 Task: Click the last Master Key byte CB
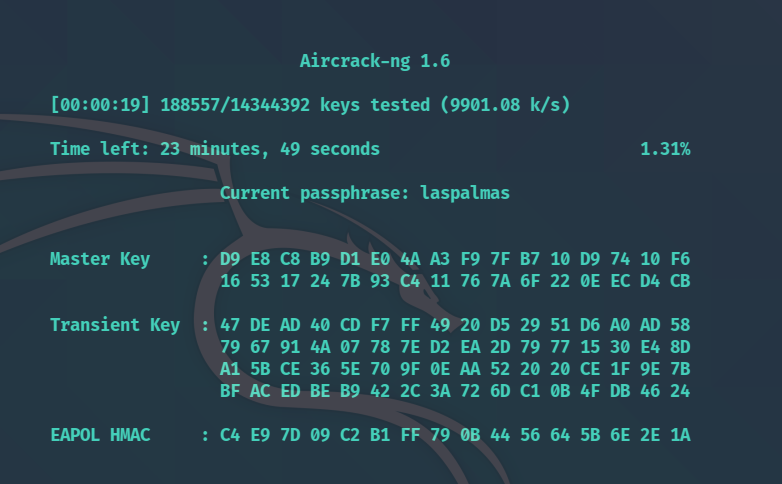click(x=680, y=281)
